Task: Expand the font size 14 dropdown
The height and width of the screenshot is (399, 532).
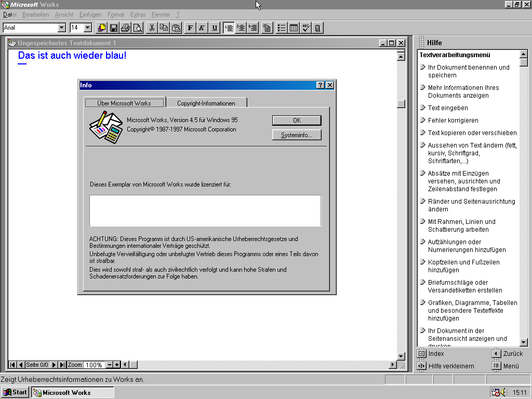Action: (88, 28)
